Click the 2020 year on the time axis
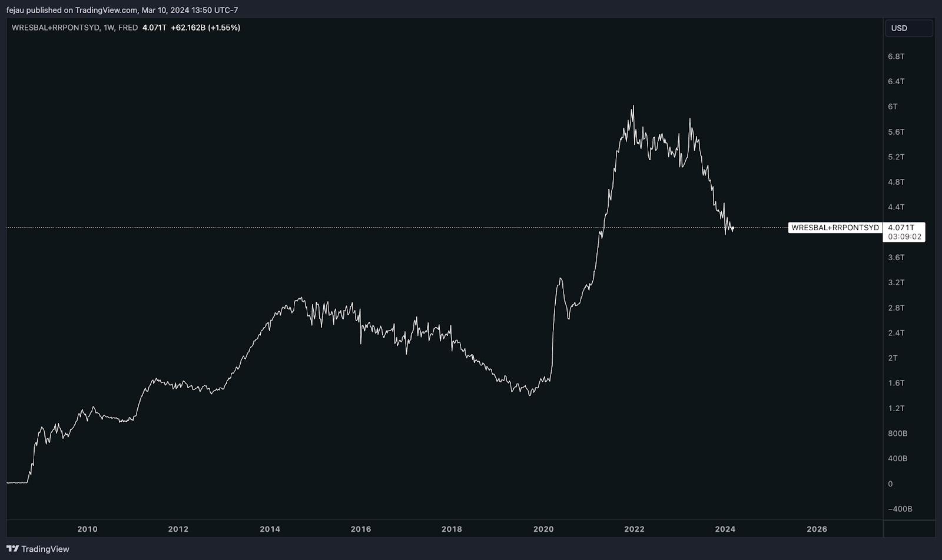Image resolution: width=942 pixels, height=560 pixels. [x=543, y=529]
